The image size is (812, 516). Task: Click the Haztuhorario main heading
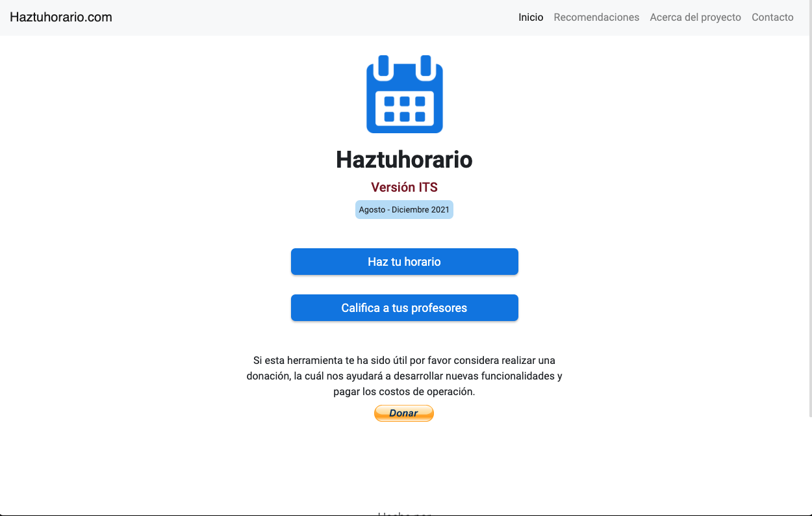(404, 159)
